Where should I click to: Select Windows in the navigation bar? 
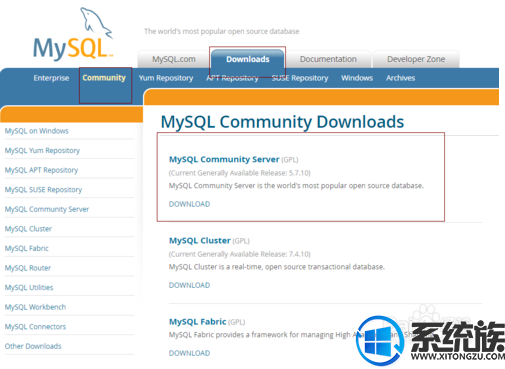357,78
